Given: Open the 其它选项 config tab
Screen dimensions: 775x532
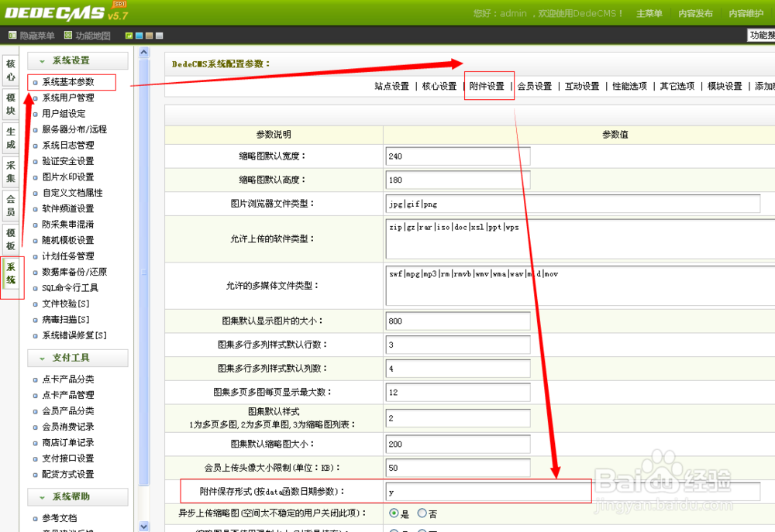Looking at the screenshot, I should click(677, 86).
